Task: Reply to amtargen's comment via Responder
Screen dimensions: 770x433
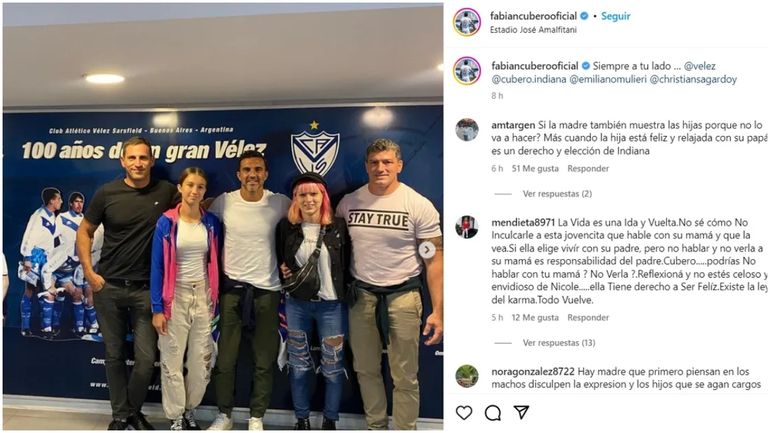Action: (x=588, y=168)
